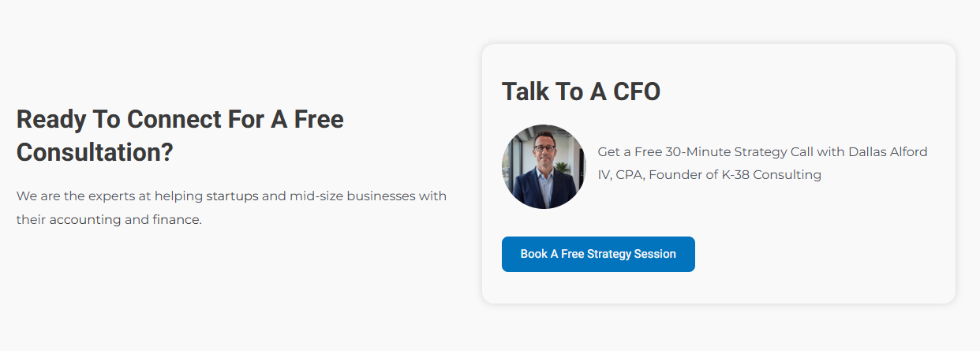Click the "Ready To Connect For A Free" heading line
The width and height of the screenshot is (980, 354).
[x=180, y=120]
